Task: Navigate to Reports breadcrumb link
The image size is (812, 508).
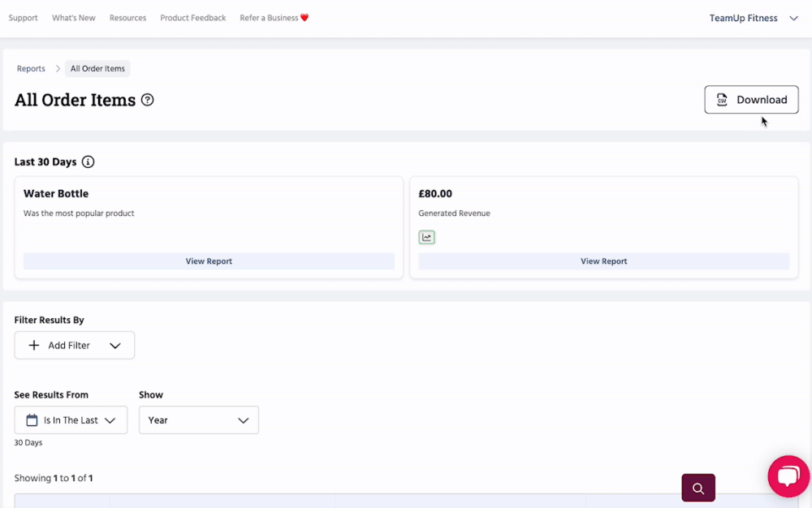Action: tap(31, 69)
